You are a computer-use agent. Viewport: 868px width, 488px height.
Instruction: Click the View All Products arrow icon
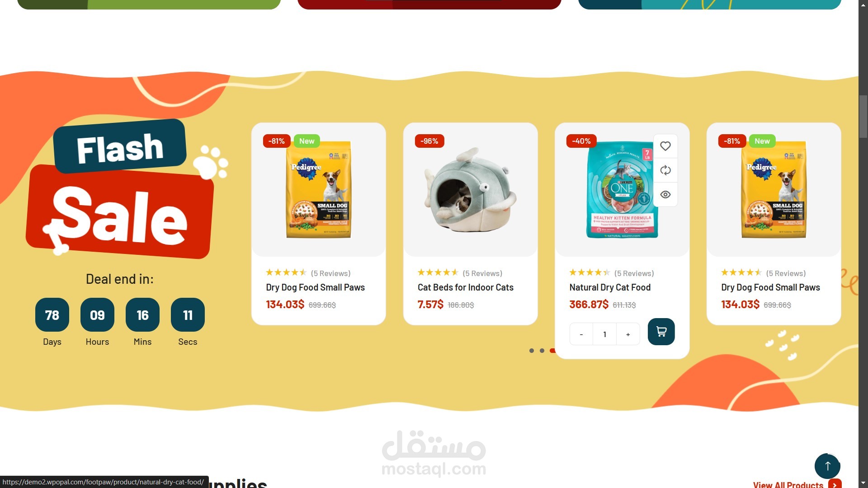835,484
